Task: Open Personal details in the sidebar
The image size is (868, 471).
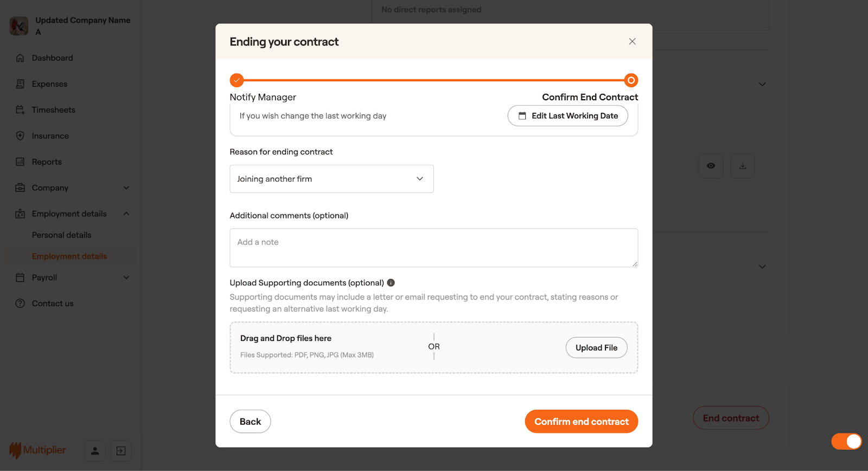Action: coord(61,235)
